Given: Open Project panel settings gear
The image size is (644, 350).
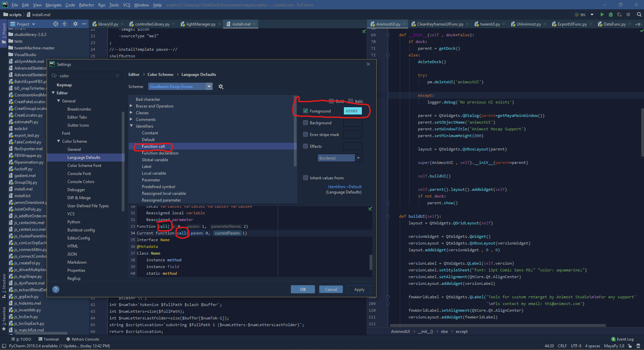Looking at the screenshot, I should point(75,24).
